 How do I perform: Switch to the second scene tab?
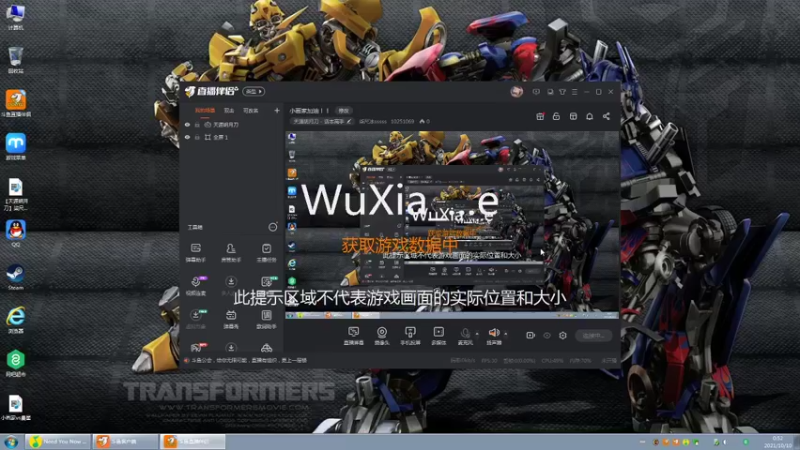(229, 111)
